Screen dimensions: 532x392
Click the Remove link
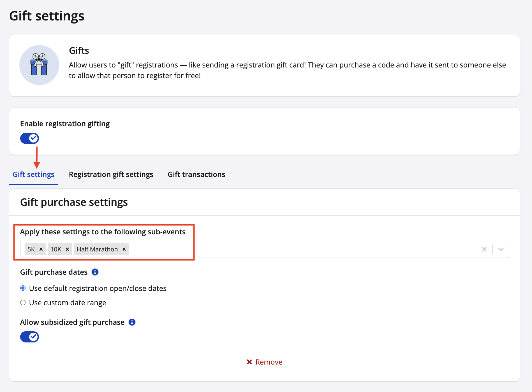click(x=269, y=362)
